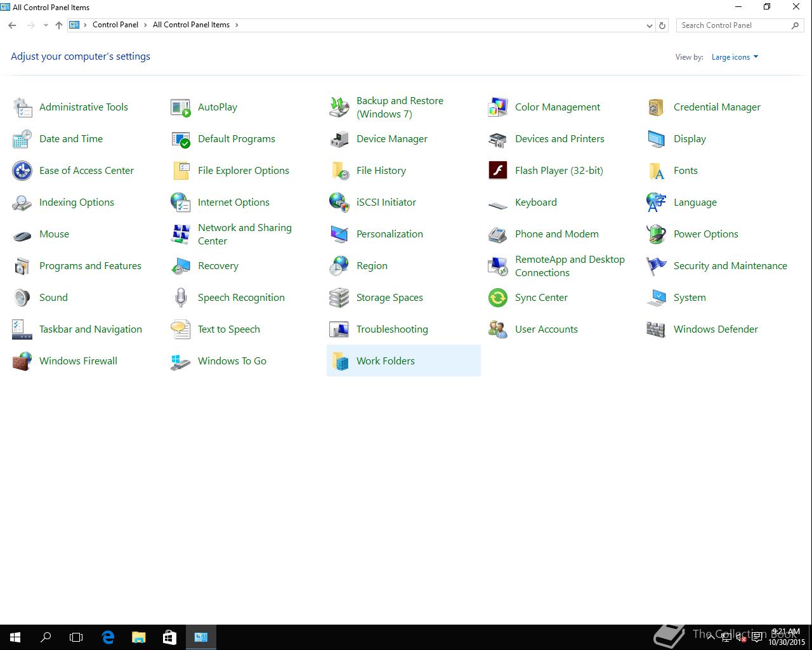Open the Text to Speech link
Screen dimensions: 812x650
tap(229, 329)
